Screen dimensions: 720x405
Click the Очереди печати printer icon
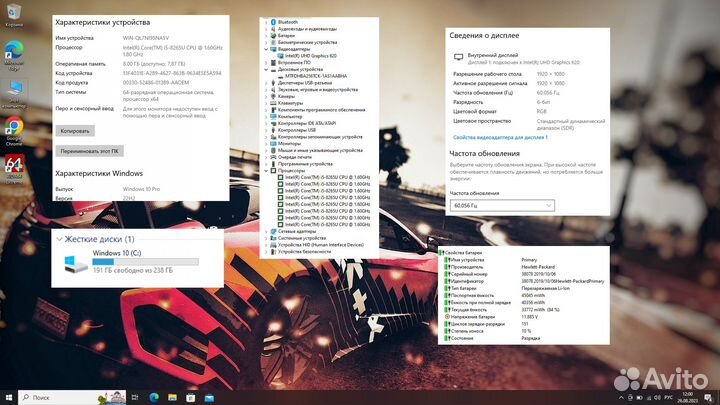[x=273, y=157]
